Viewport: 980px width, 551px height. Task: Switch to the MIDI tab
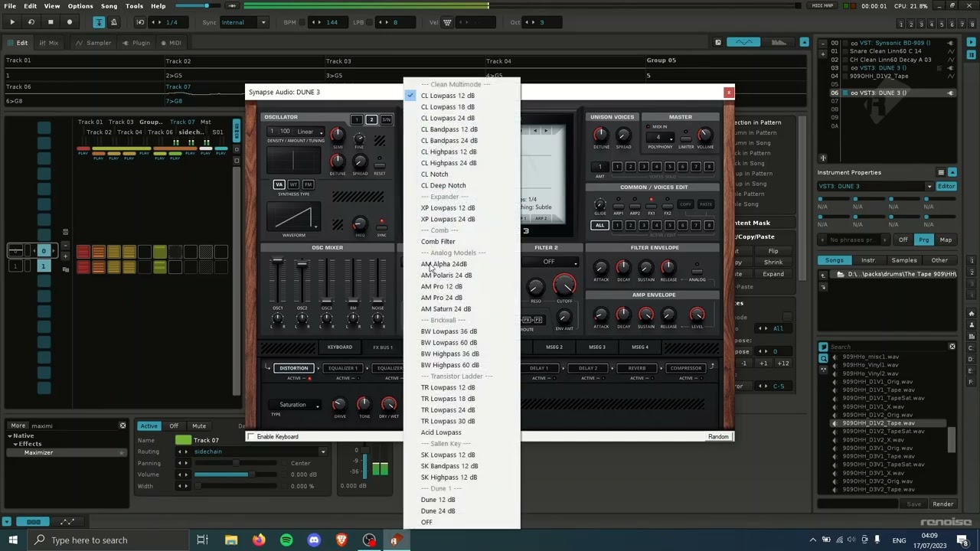tap(171, 43)
